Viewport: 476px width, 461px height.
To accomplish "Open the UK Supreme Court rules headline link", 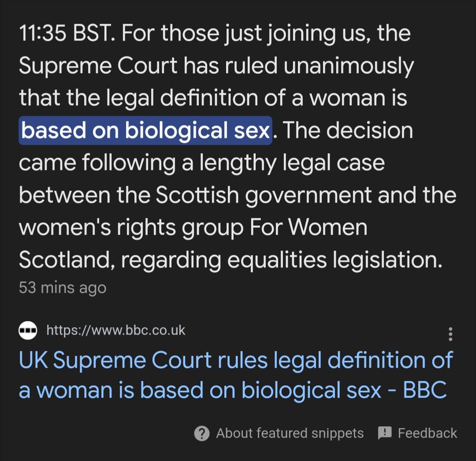I will click(235, 375).
